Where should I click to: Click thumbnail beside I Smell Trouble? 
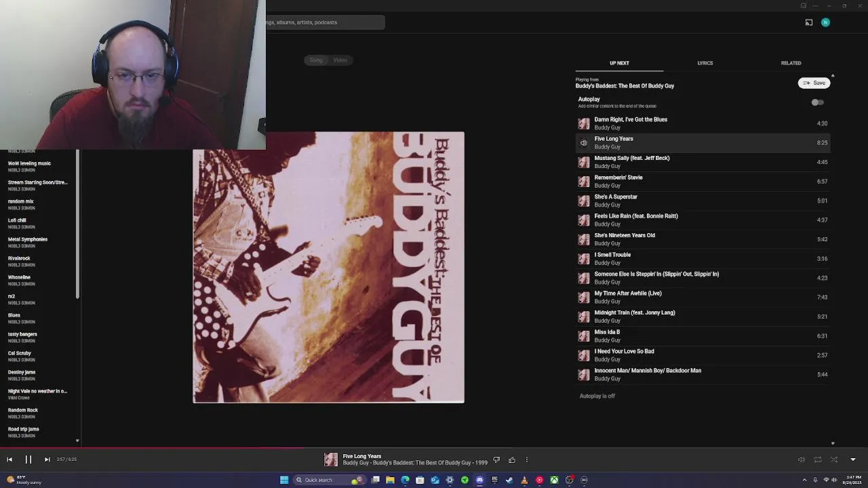point(584,259)
